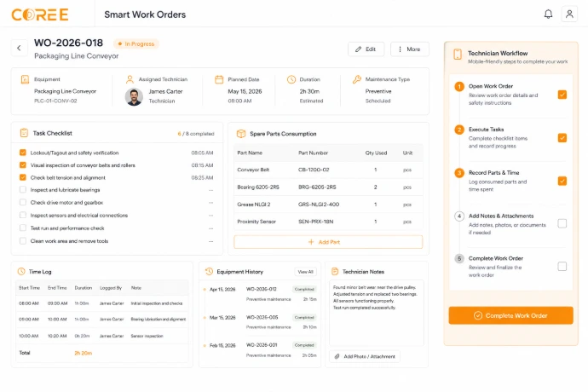Uncheck the Execute Tasks workflow step
Image resolution: width=588 pixels, height=392 pixels.
562,138
